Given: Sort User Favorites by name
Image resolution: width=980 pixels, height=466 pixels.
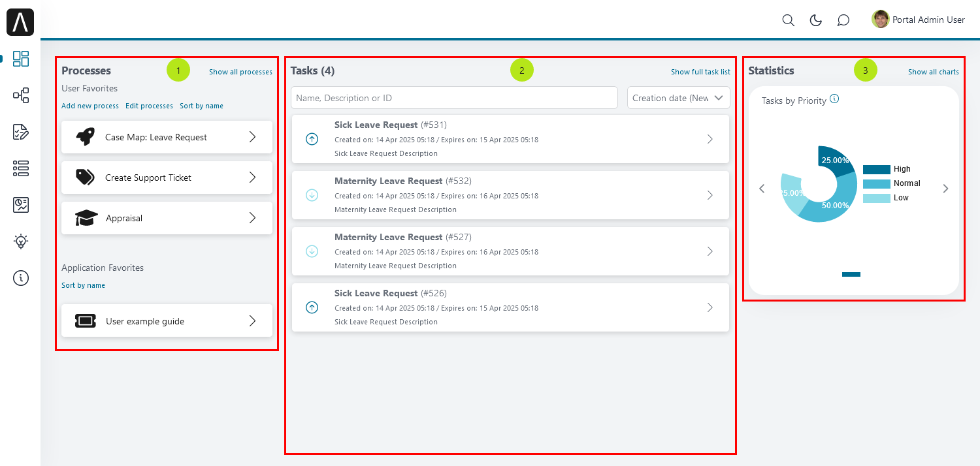Looking at the screenshot, I should [x=201, y=106].
